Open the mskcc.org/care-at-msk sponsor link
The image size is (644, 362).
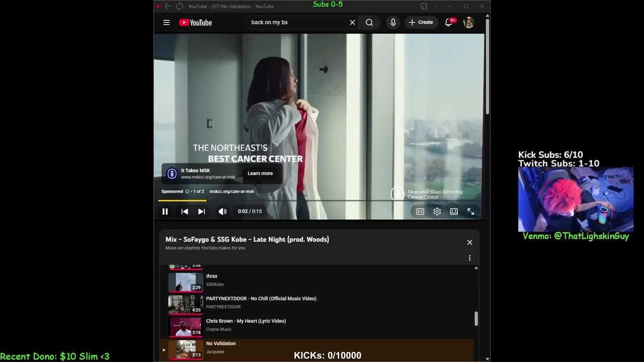[x=231, y=192]
